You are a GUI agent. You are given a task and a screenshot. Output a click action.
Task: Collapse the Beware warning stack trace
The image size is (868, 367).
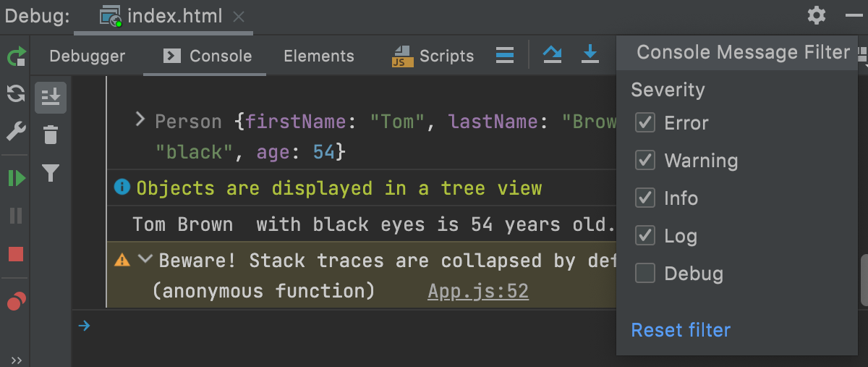(x=145, y=259)
